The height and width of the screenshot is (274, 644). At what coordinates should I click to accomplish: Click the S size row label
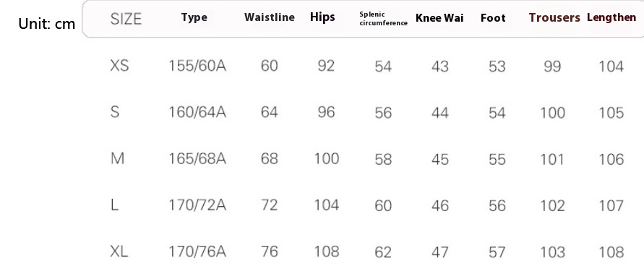click(x=115, y=112)
